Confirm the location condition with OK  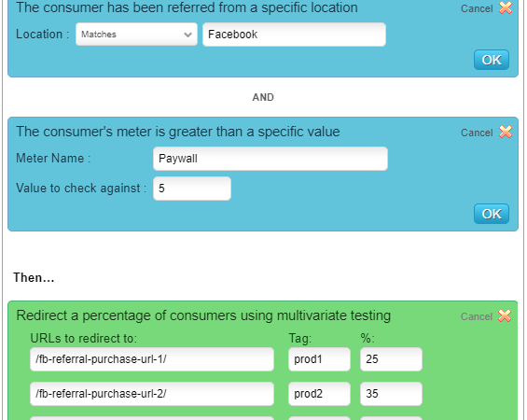[x=492, y=60]
